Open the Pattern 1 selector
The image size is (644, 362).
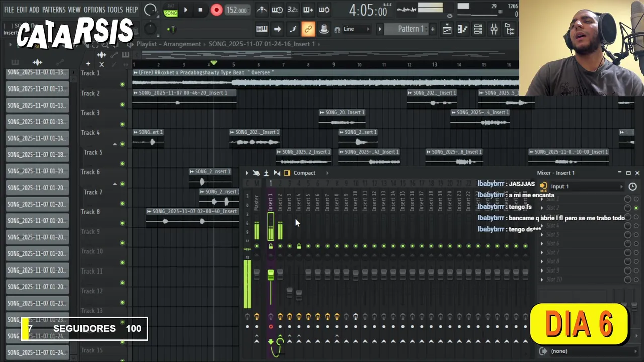click(406, 29)
